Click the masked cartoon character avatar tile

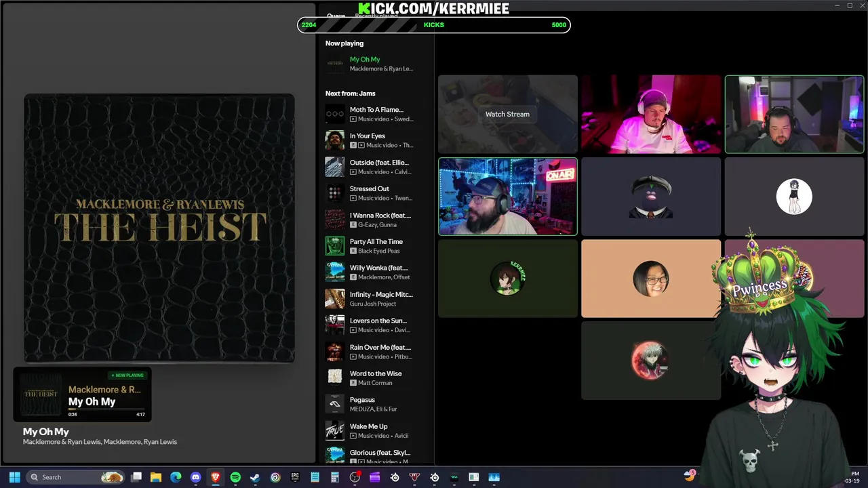[x=651, y=197]
